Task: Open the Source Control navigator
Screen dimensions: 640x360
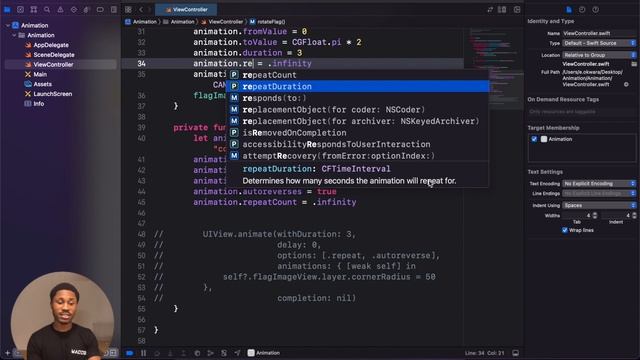Action: tap(20, 9)
